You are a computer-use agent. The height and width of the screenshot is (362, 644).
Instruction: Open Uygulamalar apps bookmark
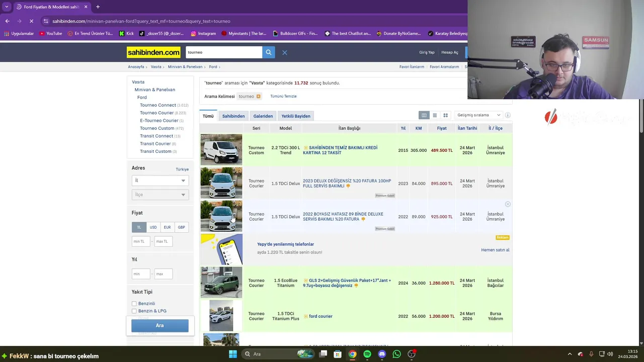19,34
